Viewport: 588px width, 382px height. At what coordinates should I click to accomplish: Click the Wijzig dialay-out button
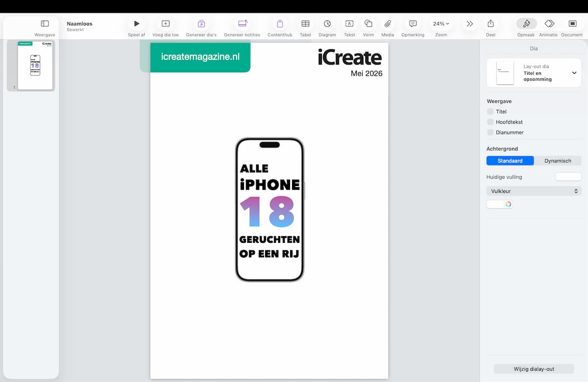[x=534, y=369]
